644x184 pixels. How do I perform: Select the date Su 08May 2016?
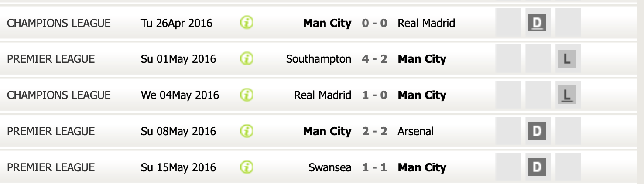[178, 132]
